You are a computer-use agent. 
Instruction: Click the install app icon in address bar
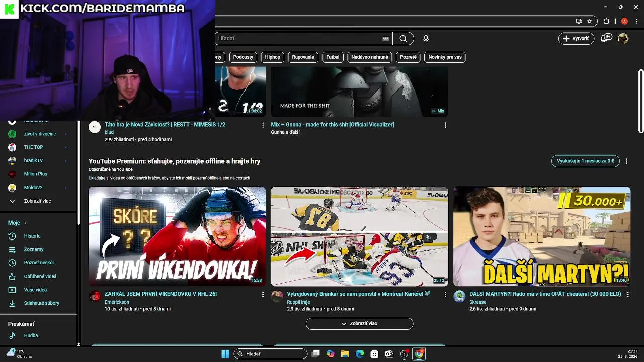[x=579, y=21]
